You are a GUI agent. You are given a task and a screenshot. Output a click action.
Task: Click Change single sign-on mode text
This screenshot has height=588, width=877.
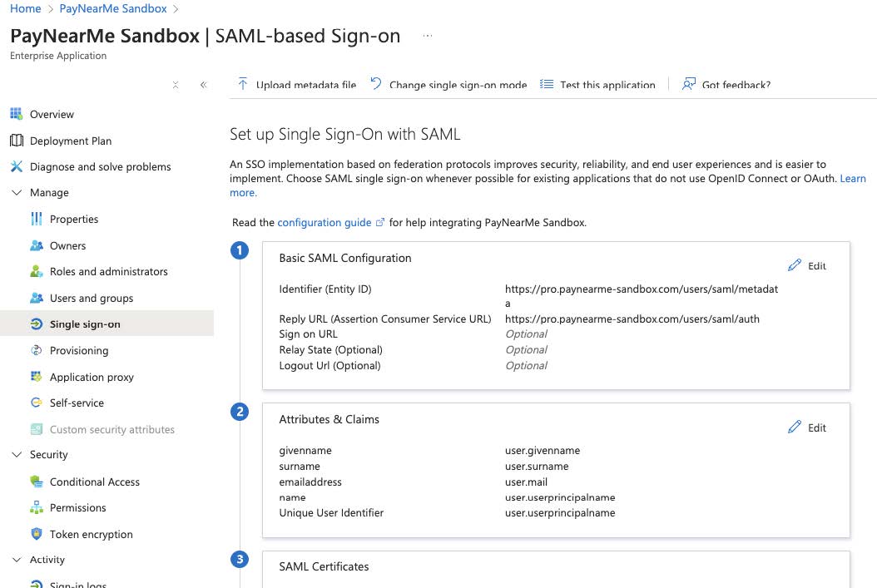tap(458, 85)
